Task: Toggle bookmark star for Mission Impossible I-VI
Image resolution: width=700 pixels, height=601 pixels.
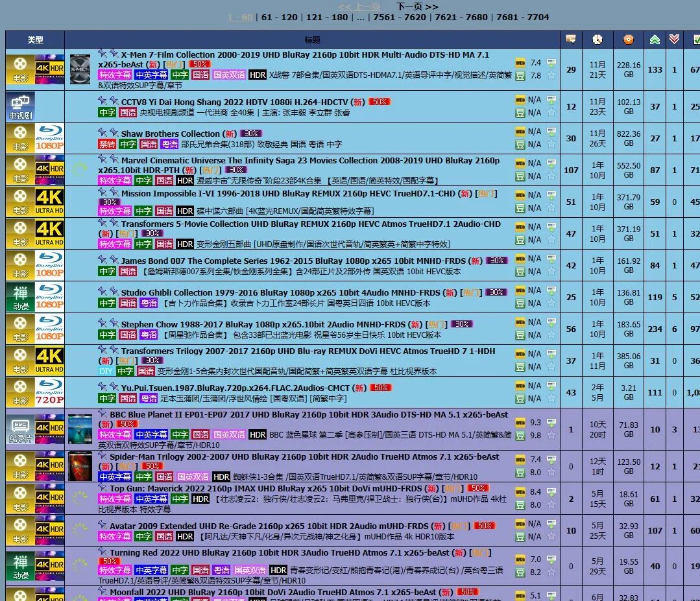Action: [551, 207]
